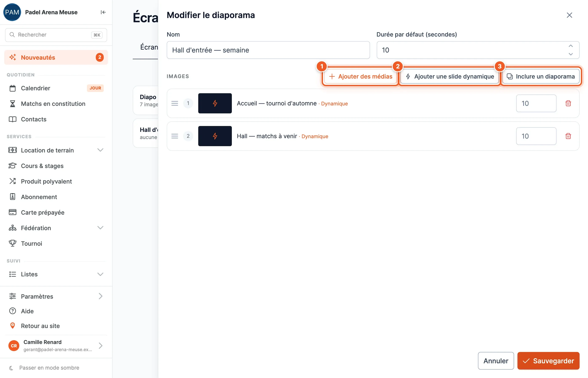The height and width of the screenshot is (378, 588).
Task: Click Ajouter une slide dynamique
Action: [x=449, y=77]
